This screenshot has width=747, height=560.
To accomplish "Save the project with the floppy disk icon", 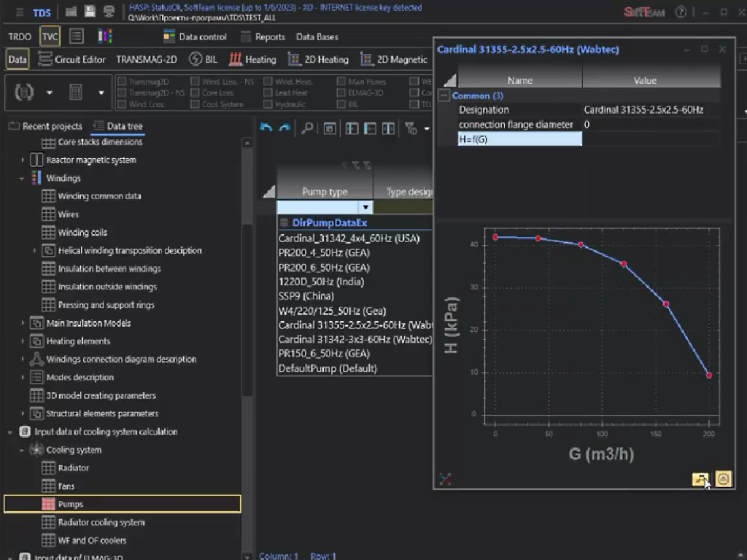I will (90, 12).
